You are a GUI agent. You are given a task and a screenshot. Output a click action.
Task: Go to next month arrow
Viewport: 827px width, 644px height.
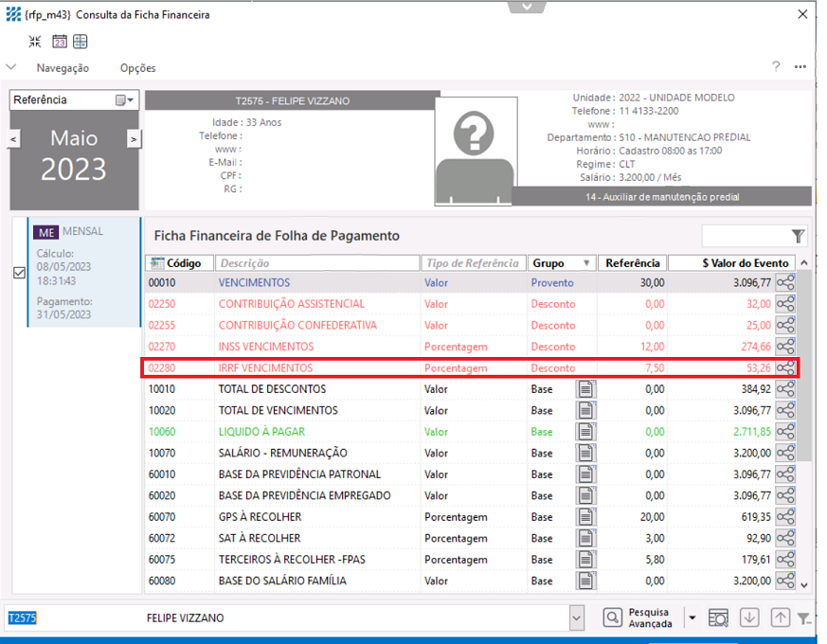134,139
